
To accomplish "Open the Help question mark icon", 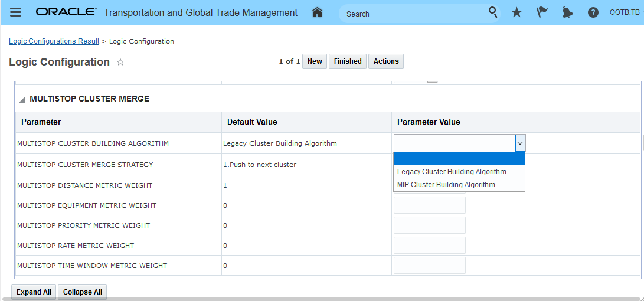I will point(593,12).
